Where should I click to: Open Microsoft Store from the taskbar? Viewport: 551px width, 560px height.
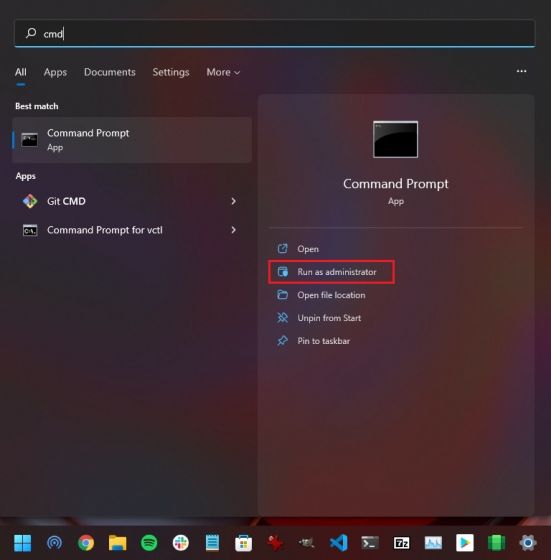click(244, 544)
